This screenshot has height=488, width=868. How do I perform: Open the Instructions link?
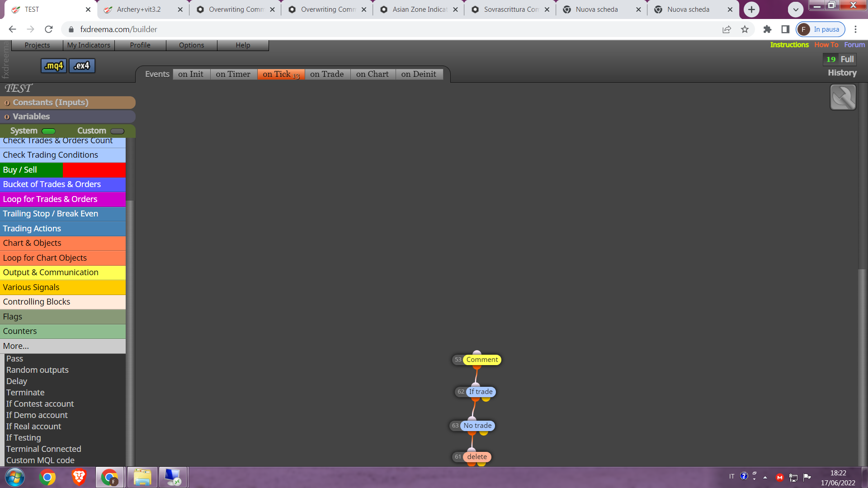(x=789, y=45)
